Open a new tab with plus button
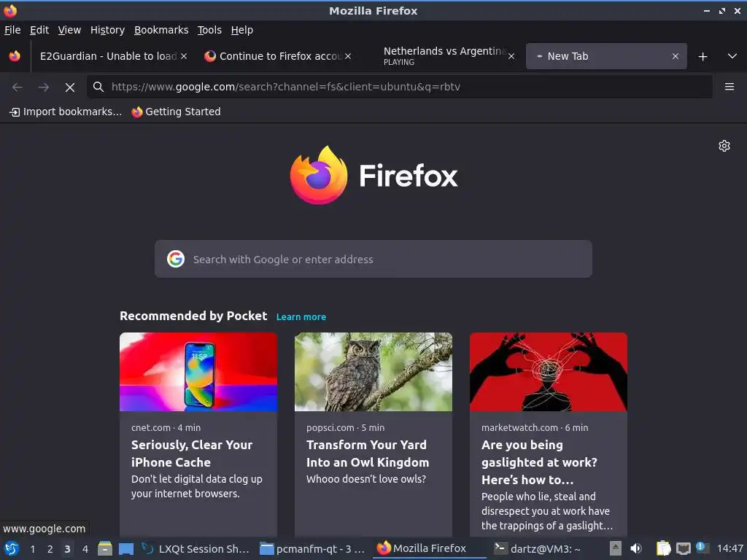The image size is (747, 560). 703,57
